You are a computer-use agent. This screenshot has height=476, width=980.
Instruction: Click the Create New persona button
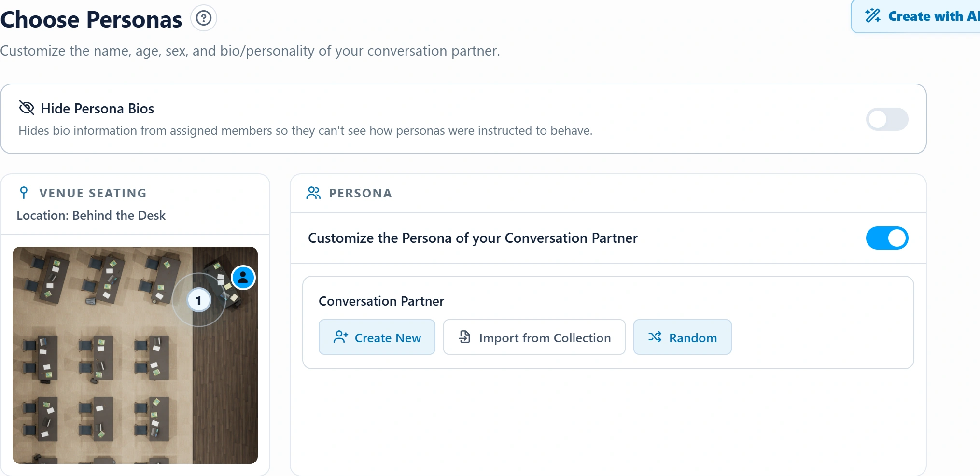point(377,337)
